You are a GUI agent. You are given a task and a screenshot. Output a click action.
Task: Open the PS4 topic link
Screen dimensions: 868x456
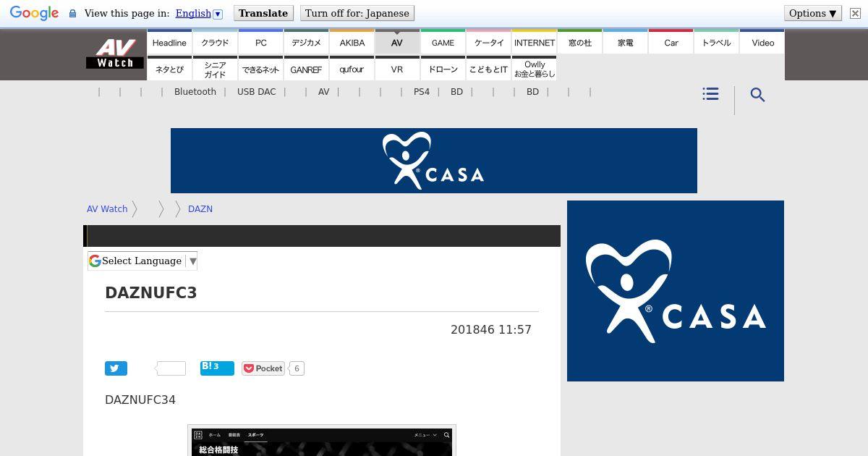[x=421, y=92]
